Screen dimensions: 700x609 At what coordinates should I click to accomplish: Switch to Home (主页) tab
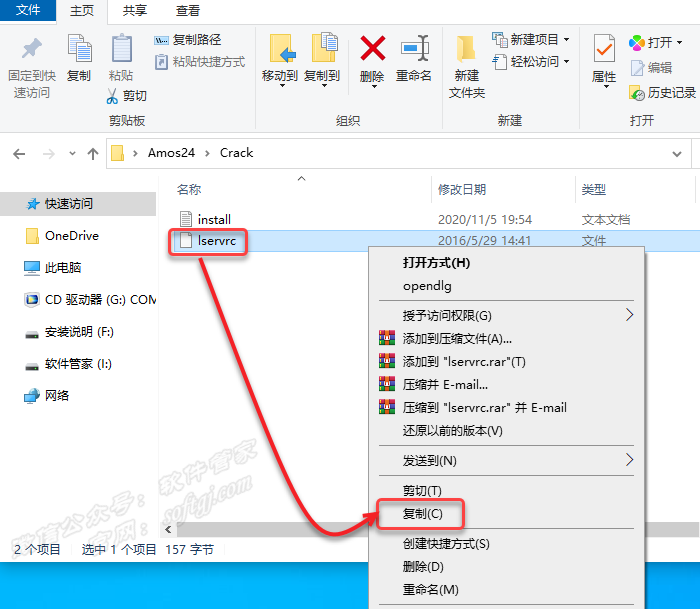coord(82,11)
